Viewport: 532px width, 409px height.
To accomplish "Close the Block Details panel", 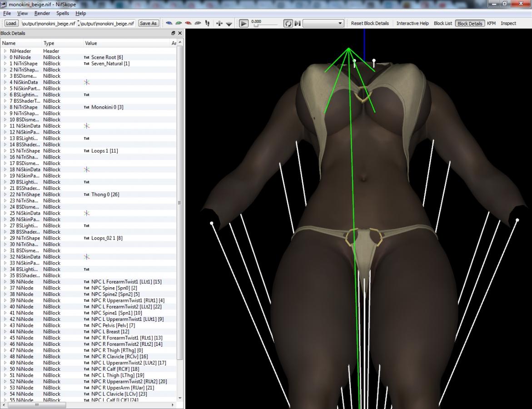I will [x=180, y=33].
